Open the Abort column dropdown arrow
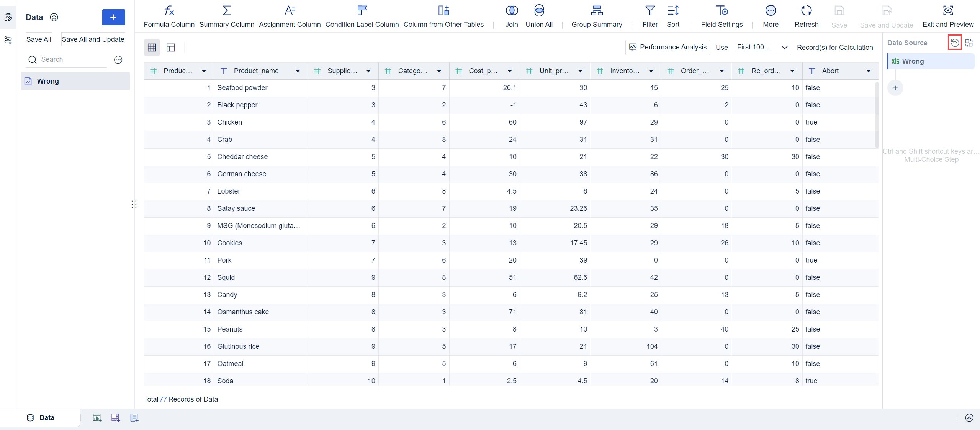The height and width of the screenshot is (430, 980). pyautogui.click(x=869, y=71)
